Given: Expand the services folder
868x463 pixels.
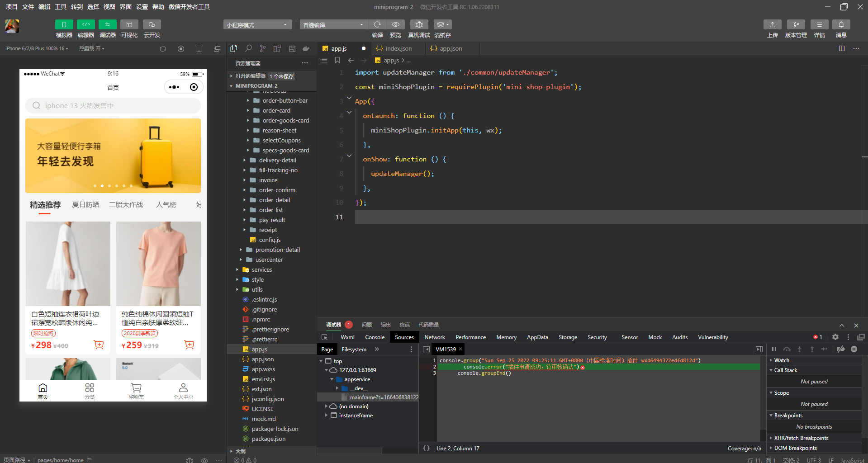Looking at the screenshot, I should pyautogui.click(x=262, y=270).
